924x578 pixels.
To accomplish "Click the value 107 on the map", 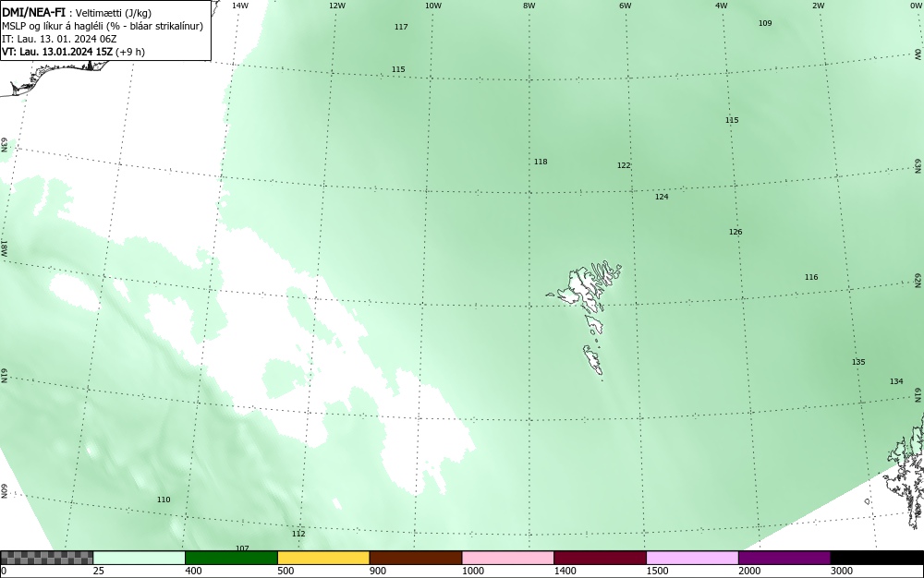I will 242,548.
